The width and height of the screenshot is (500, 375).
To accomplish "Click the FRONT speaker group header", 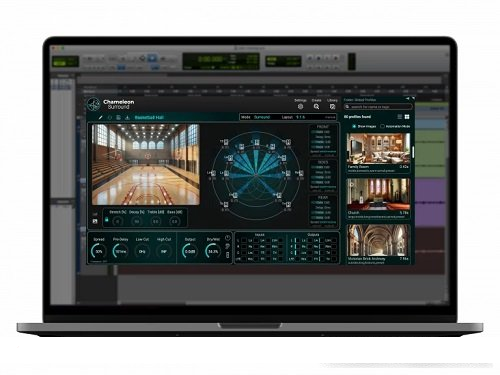I will point(323,127).
